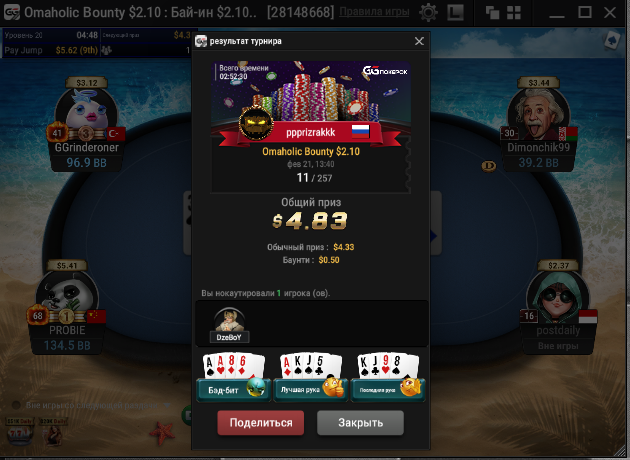Viewport: 630px width, 460px height.
Task: Open the Правила игры link
Action: pyautogui.click(x=374, y=12)
